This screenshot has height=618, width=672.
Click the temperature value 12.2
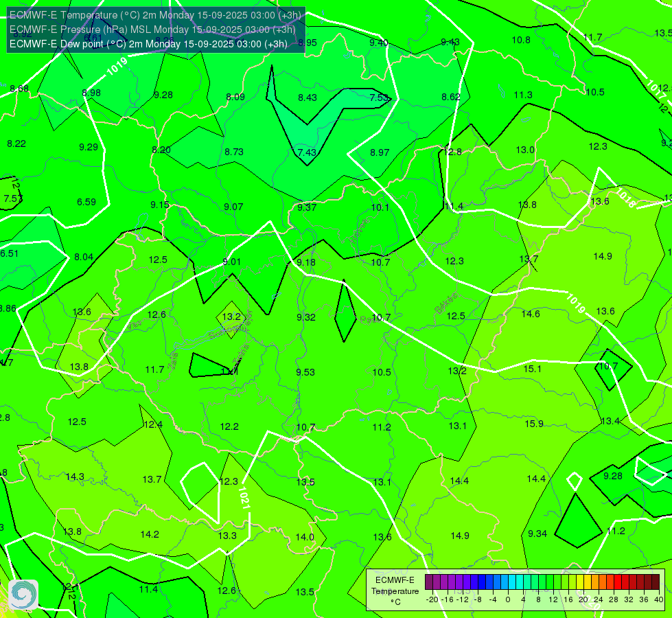(x=229, y=426)
